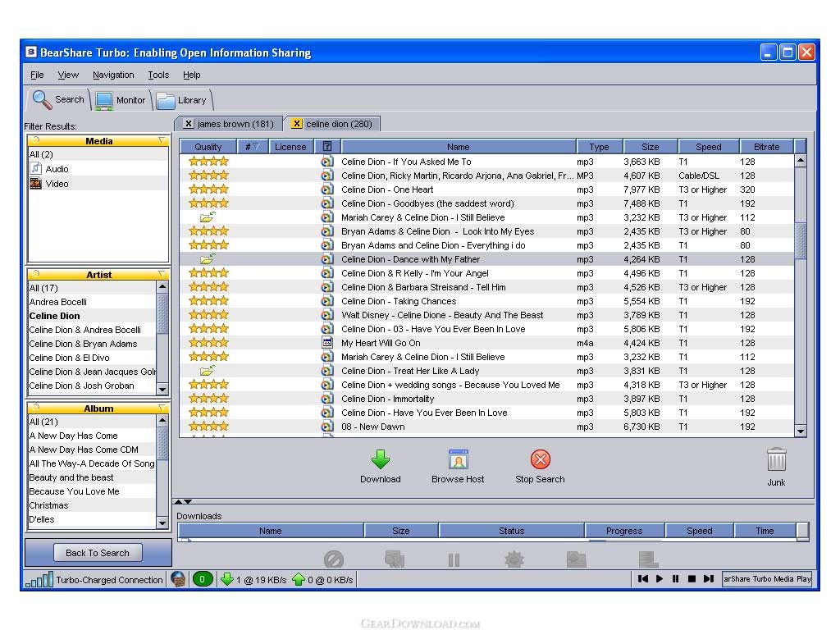
Task: Click file icon for My Heart Will Go On
Action: (326, 343)
